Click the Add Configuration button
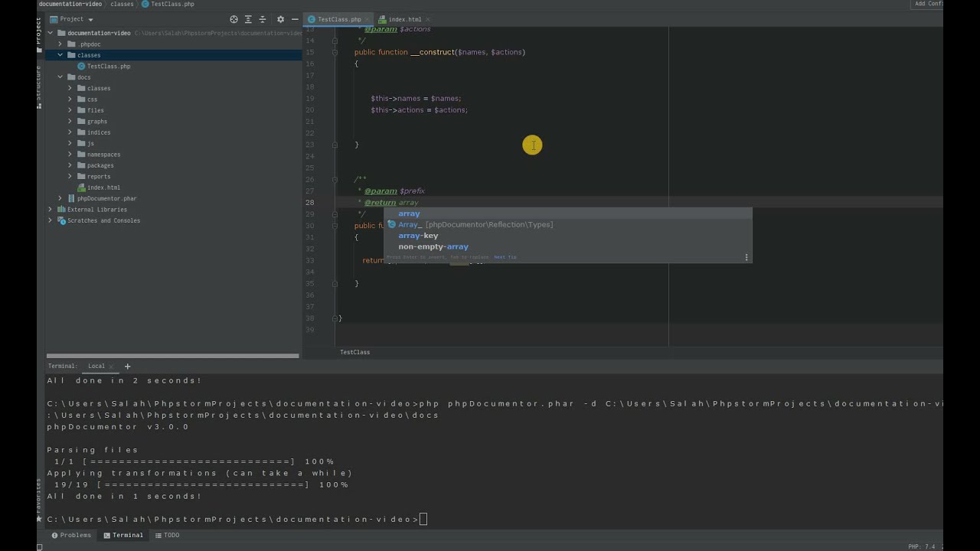Viewport: 980px width, 551px height. click(928, 4)
